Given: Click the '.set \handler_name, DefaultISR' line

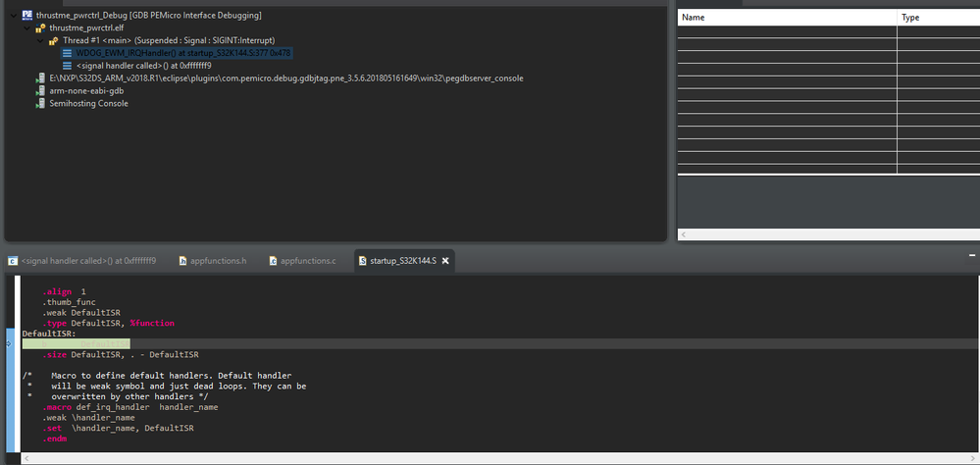Looking at the screenshot, I should coord(118,428).
